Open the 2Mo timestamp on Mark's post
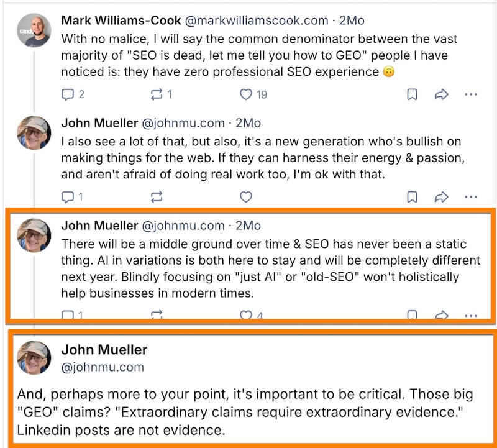The width and height of the screenshot is (497, 448). (x=352, y=20)
